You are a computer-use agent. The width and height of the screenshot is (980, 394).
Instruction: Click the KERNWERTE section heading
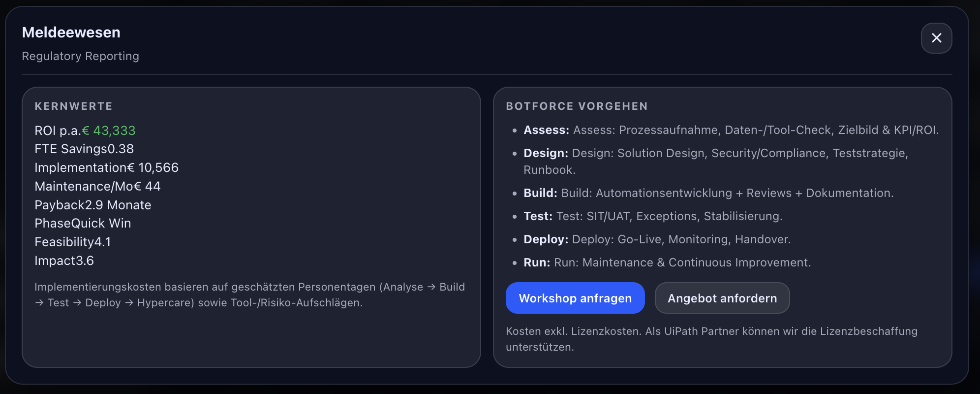pyautogui.click(x=74, y=106)
